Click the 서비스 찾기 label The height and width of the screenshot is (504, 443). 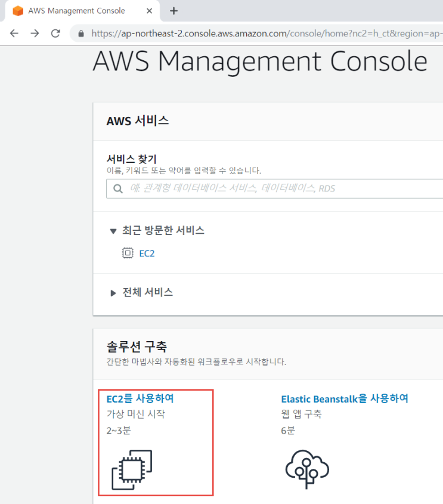(x=131, y=159)
